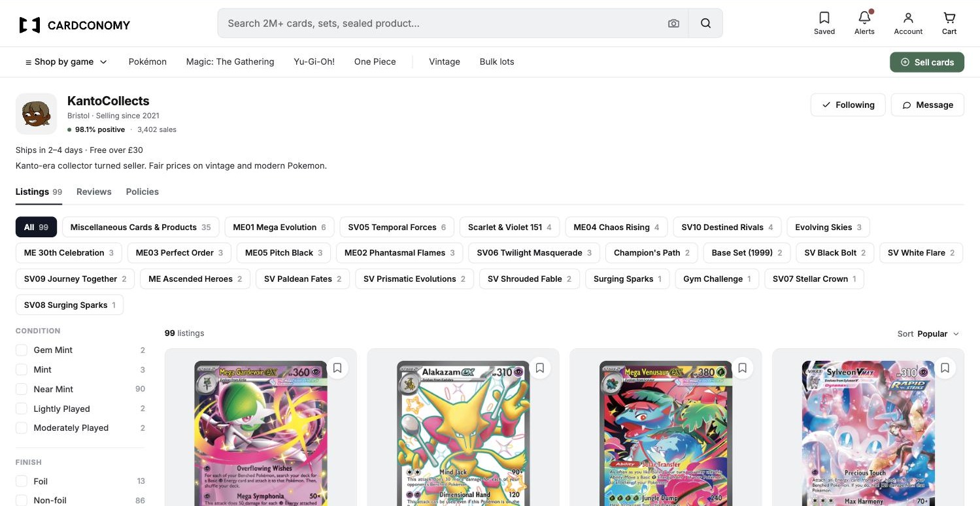
Task: Click the Sell cards button
Action: 927,62
